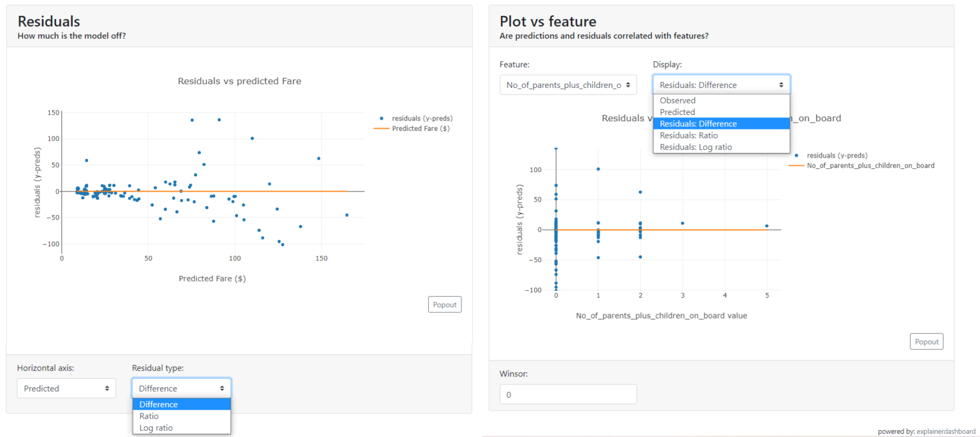Pick Residuals: Ratio from the Display list
Screen dimensions: 980x437
click(x=688, y=135)
